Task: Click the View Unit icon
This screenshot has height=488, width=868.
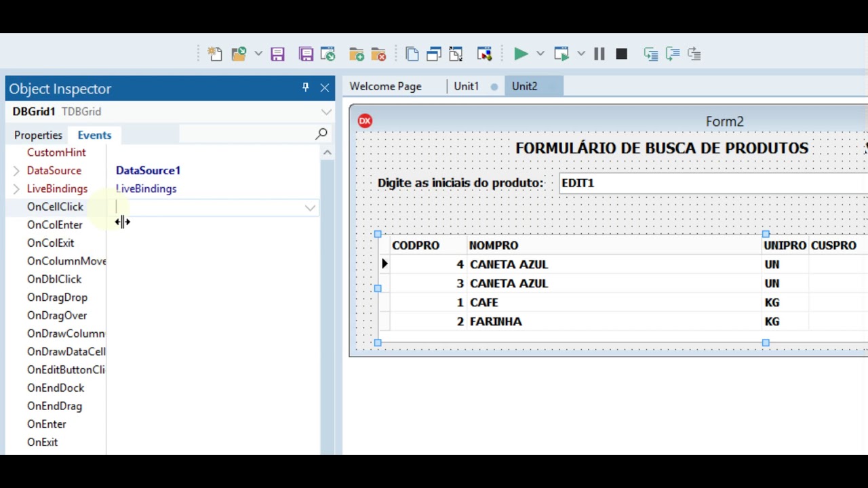Action: pos(412,54)
